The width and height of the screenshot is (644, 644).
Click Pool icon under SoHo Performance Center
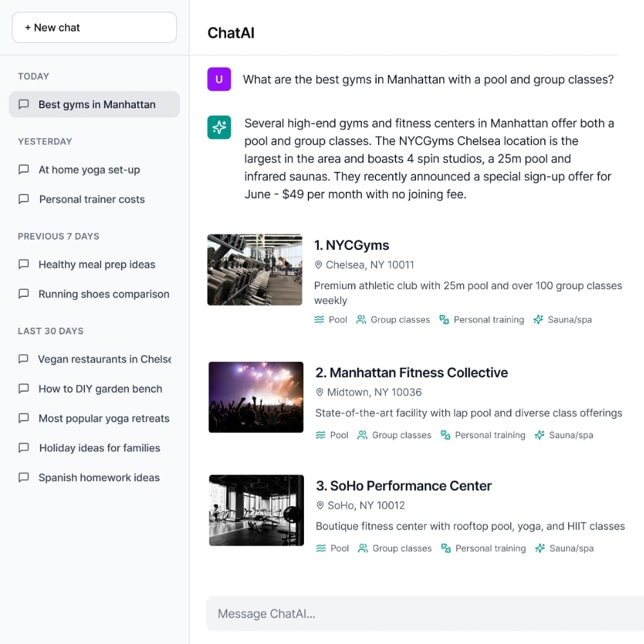click(x=321, y=548)
